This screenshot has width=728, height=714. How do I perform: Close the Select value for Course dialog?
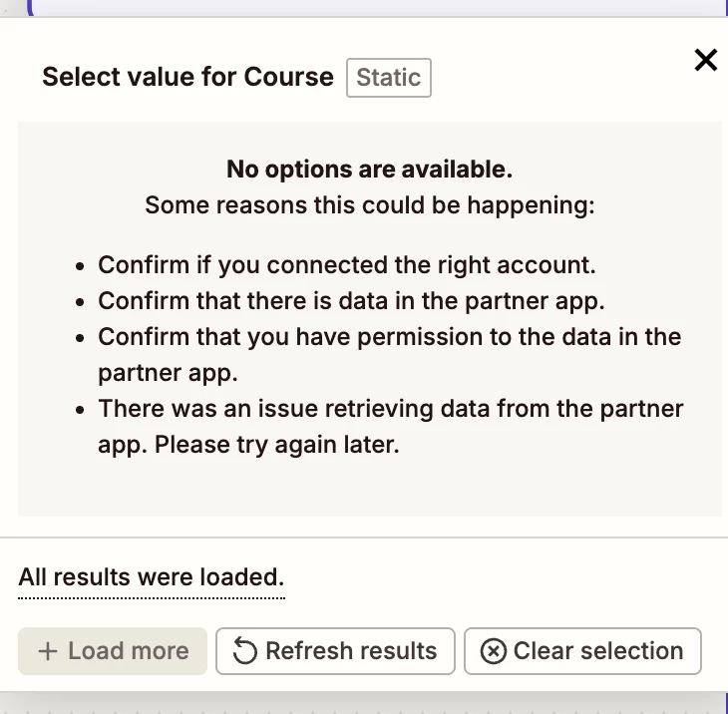click(x=706, y=60)
